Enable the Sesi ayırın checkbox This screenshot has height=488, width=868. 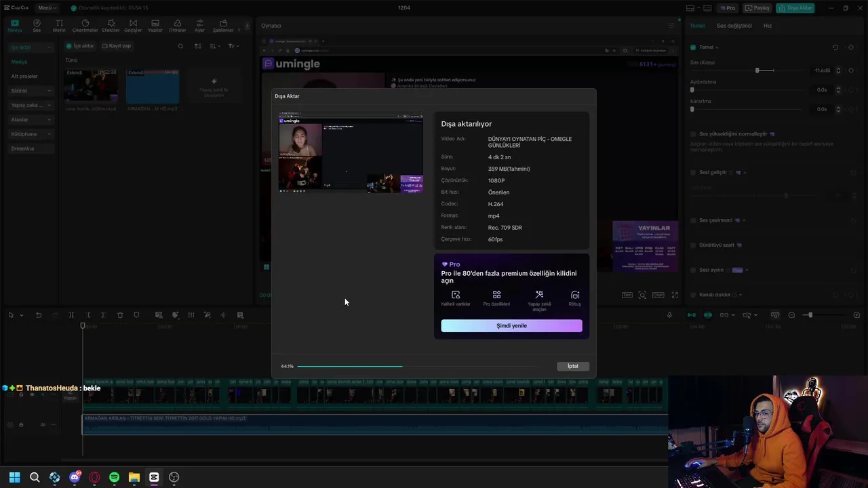pos(693,270)
